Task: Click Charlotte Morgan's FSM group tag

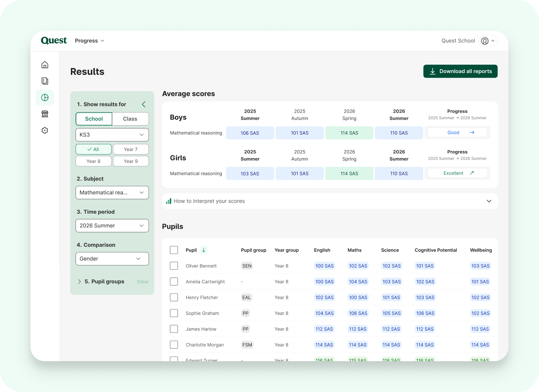Action: click(x=247, y=345)
